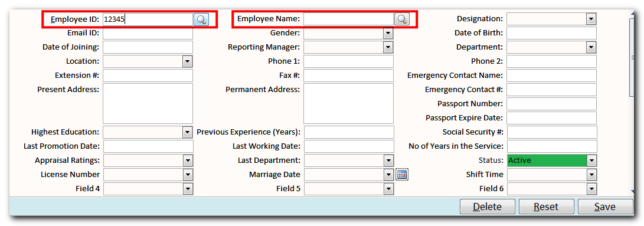Click the Emergency Contact # field
The width and height of the screenshot is (644, 226).
[551, 90]
